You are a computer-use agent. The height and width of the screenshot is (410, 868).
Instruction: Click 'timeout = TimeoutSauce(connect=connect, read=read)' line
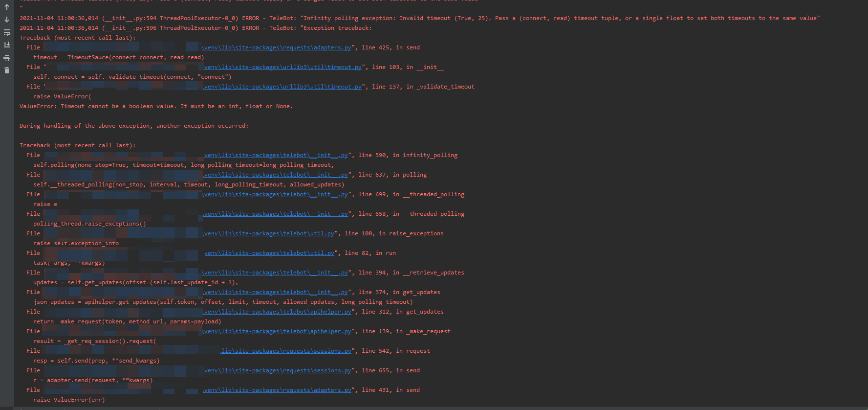(x=119, y=57)
